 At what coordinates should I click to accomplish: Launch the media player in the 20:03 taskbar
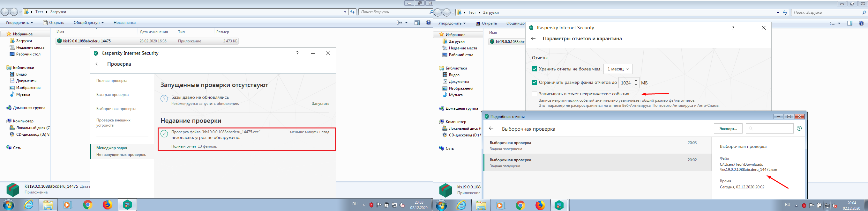click(68, 205)
